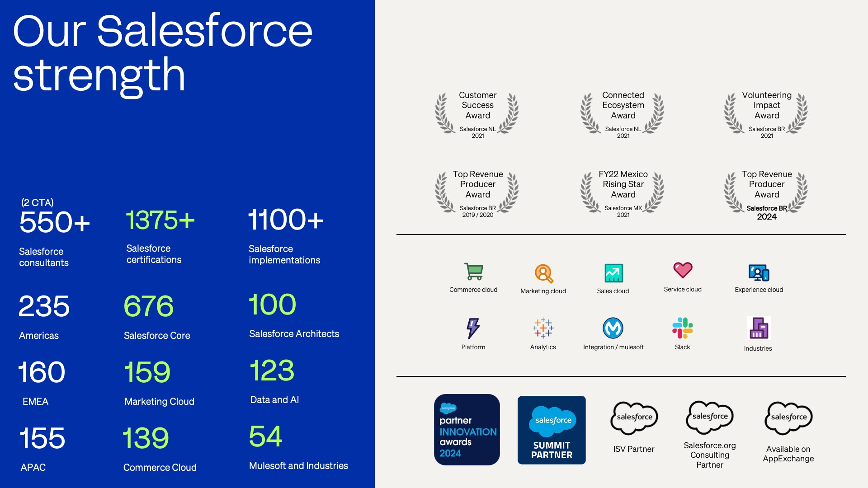Click the Partner Innovation Awards 2024 badge
The height and width of the screenshot is (488, 868).
[x=467, y=430]
